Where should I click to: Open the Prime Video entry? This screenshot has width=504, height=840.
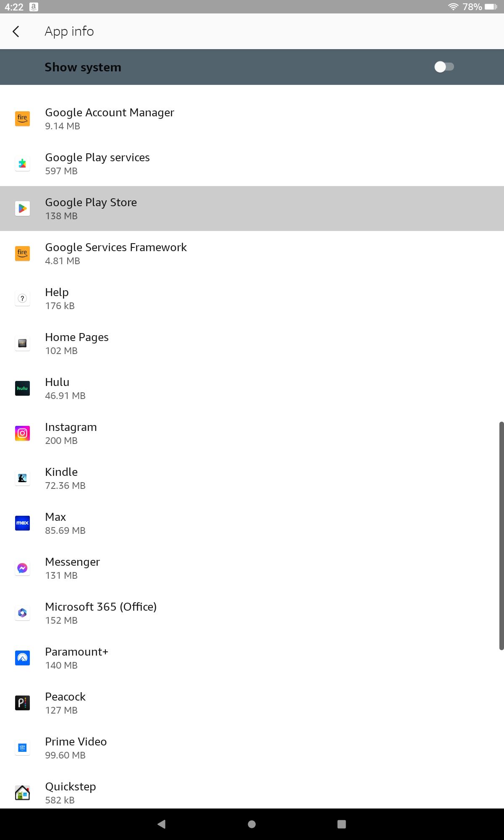(252, 748)
